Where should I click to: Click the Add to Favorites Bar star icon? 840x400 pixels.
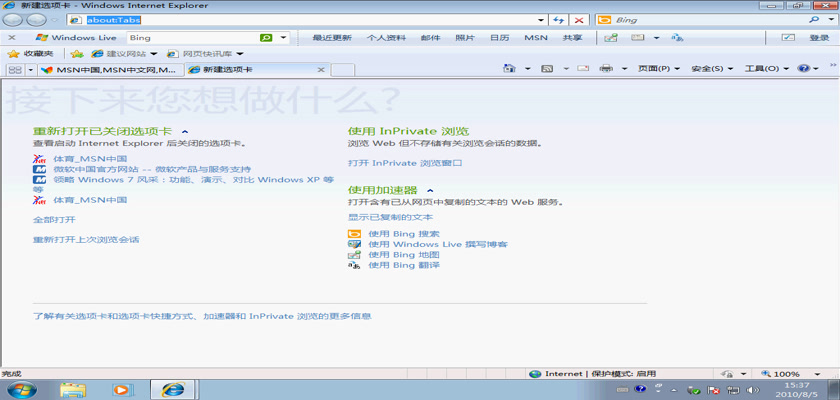(x=76, y=54)
